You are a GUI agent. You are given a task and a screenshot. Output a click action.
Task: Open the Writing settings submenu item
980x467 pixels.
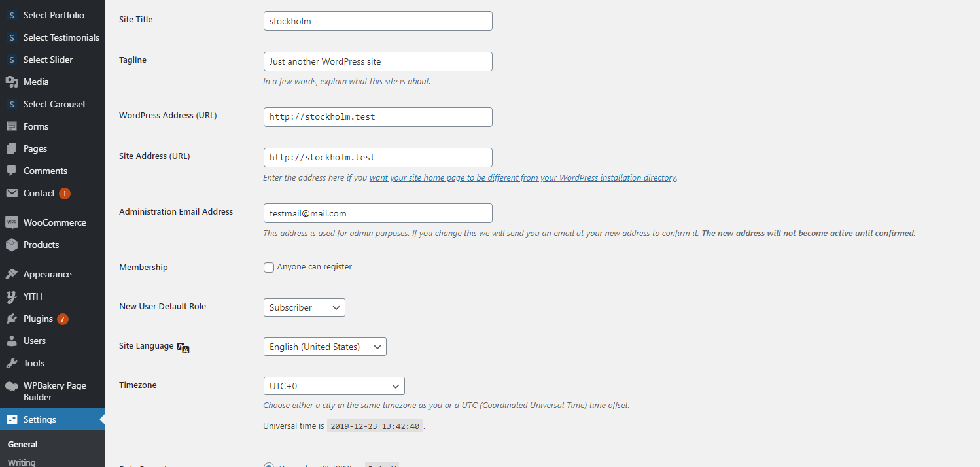point(22,462)
